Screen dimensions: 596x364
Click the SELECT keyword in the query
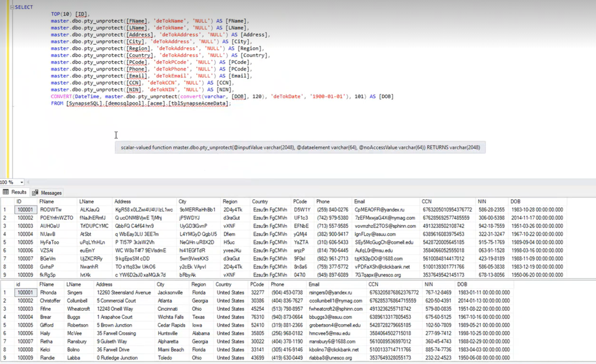click(23, 7)
